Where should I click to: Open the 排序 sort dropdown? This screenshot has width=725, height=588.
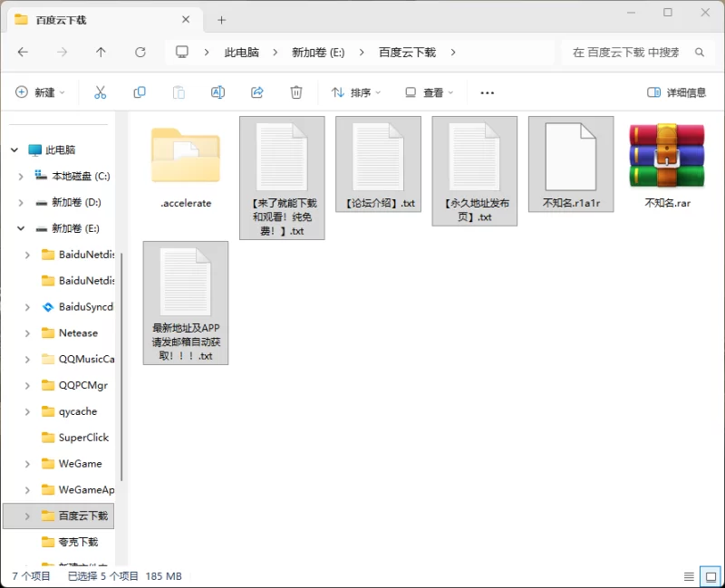(x=356, y=92)
